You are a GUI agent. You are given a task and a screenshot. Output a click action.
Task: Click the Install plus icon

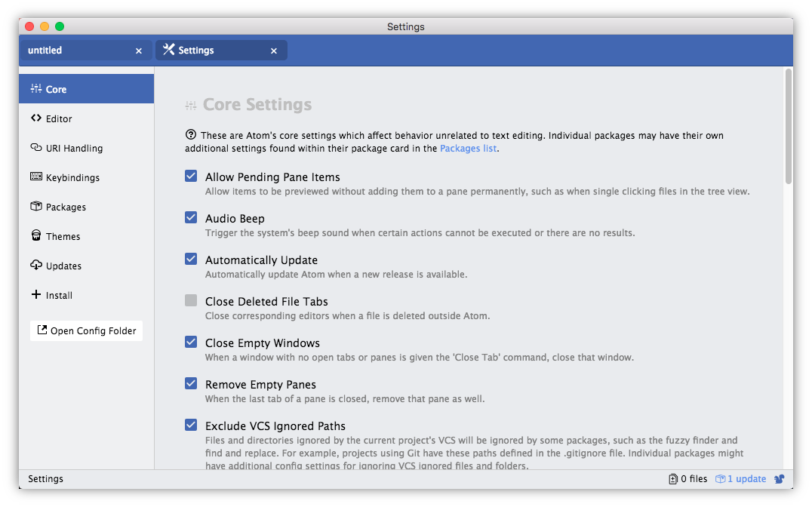35,295
